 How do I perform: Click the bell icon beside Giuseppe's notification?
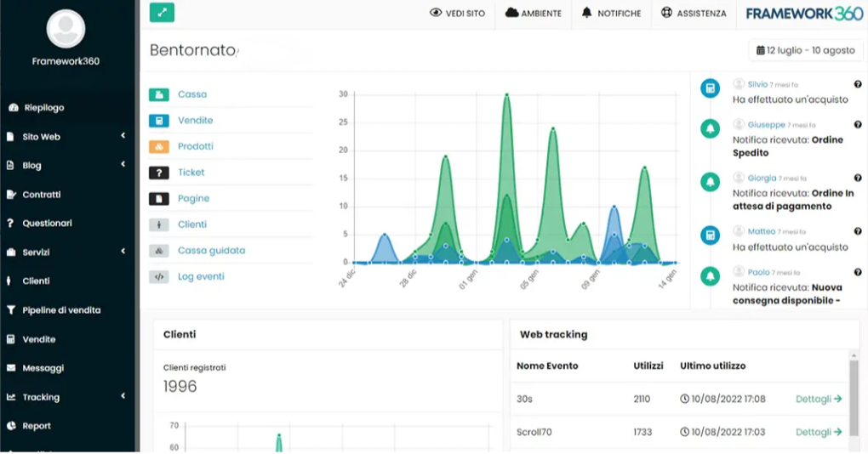(710, 128)
